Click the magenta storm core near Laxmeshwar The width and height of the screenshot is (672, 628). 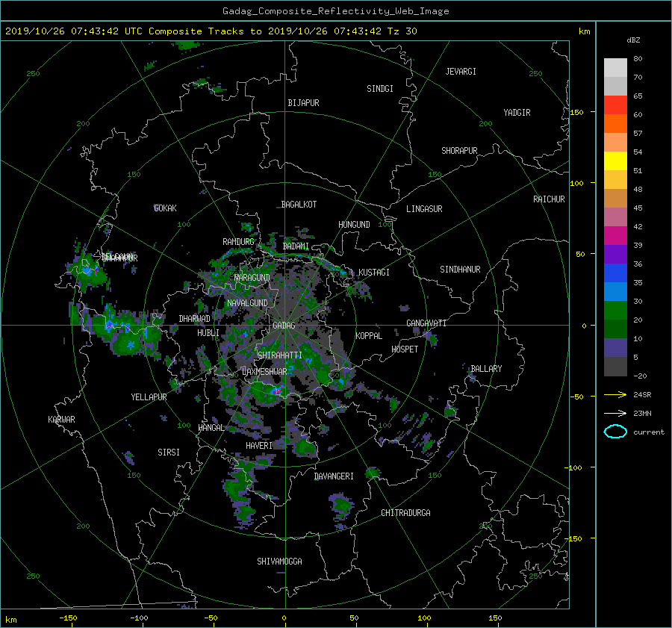click(x=277, y=391)
